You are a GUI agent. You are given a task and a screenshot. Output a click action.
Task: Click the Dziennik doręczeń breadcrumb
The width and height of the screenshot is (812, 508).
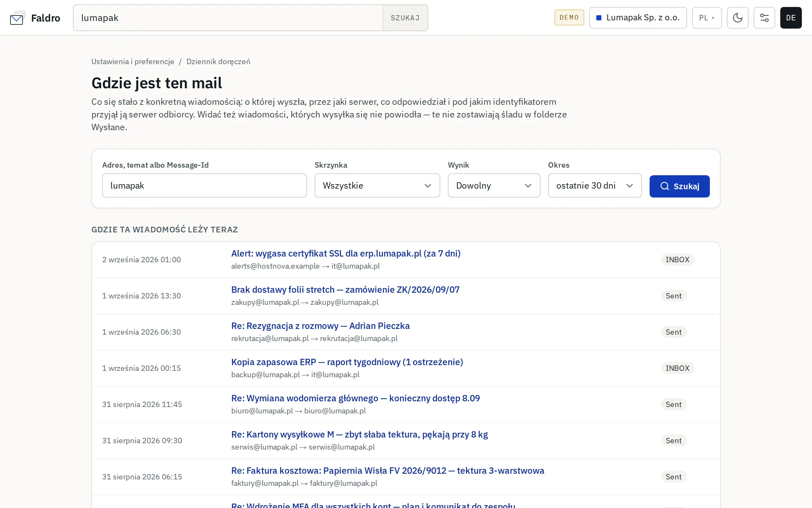[x=218, y=62]
